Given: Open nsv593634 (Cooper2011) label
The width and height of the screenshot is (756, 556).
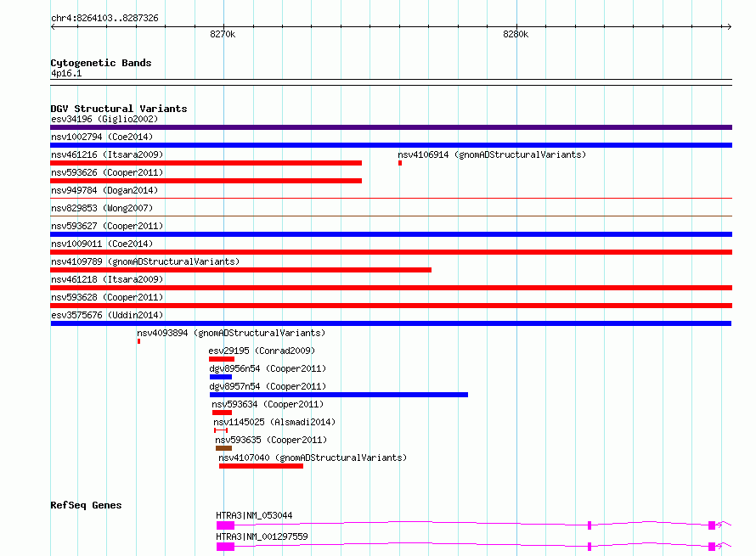Looking at the screenshot, I should coord(268,404).
